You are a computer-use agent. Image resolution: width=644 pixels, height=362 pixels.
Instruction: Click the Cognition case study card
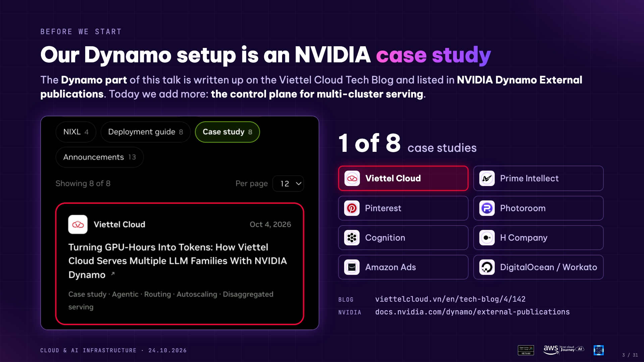point(403,238)
